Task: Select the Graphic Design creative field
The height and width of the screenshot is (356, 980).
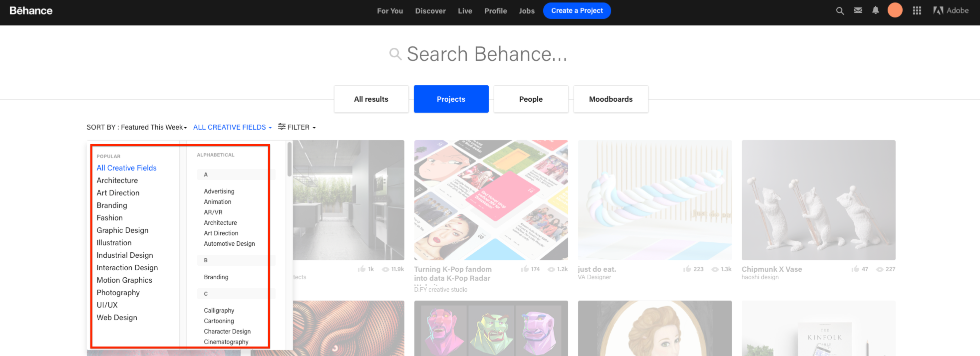Action: click(123, 230)
